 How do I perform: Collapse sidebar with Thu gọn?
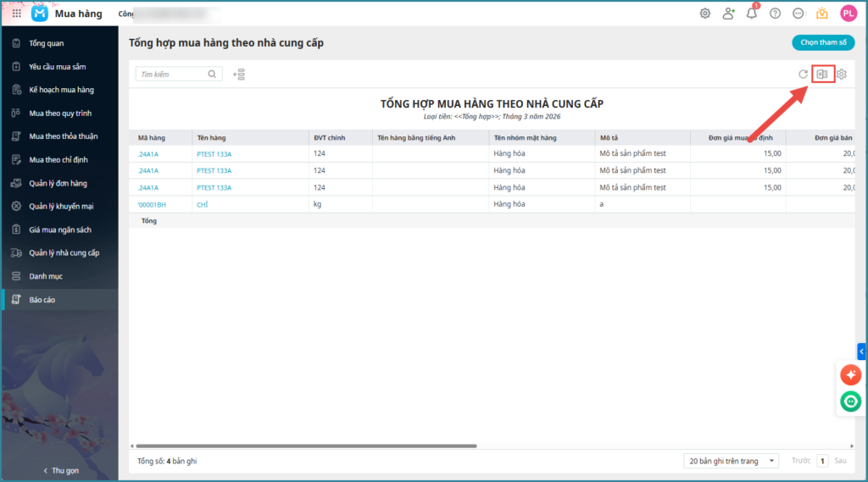point(61,470)
